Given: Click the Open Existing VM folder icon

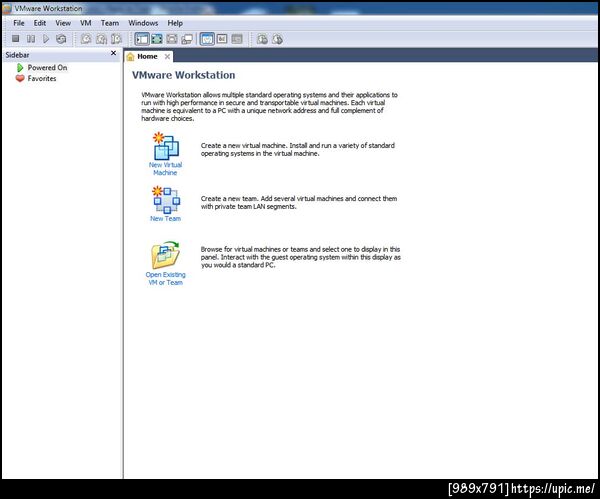Looking at the screenshot, I should (166, 255).
